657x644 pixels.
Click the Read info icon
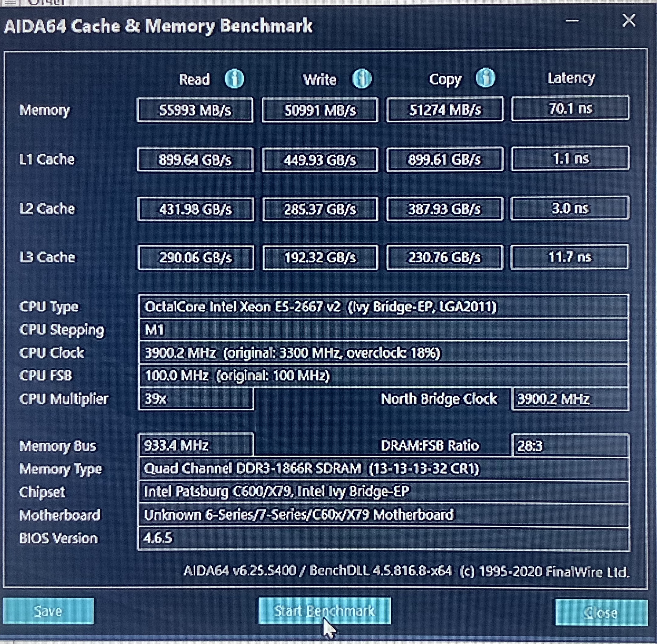click(234, 79)
